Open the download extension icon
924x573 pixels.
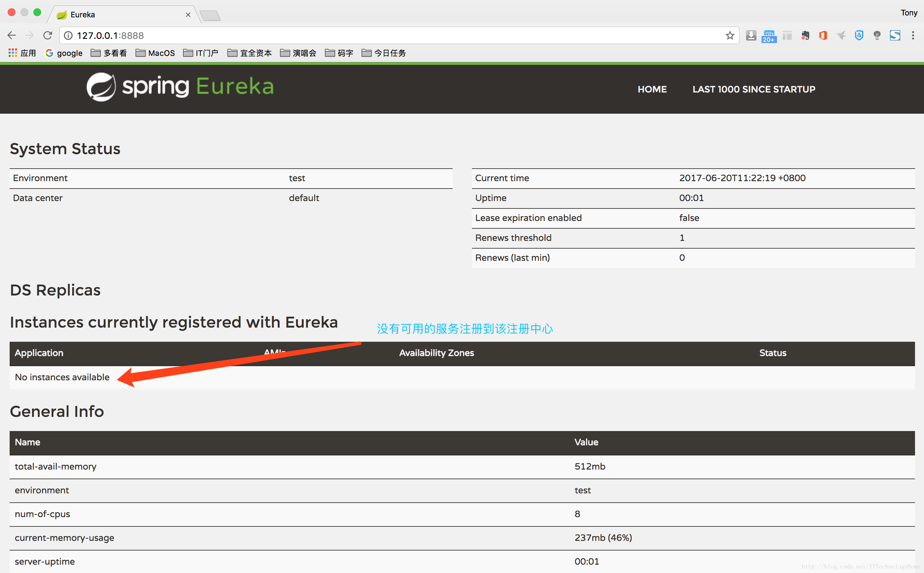tap(751, 35)
